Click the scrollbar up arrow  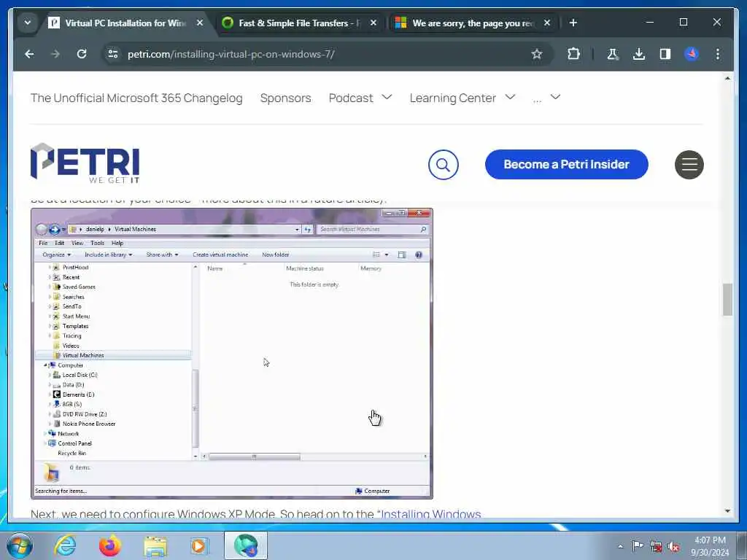[x=727, y=78]
